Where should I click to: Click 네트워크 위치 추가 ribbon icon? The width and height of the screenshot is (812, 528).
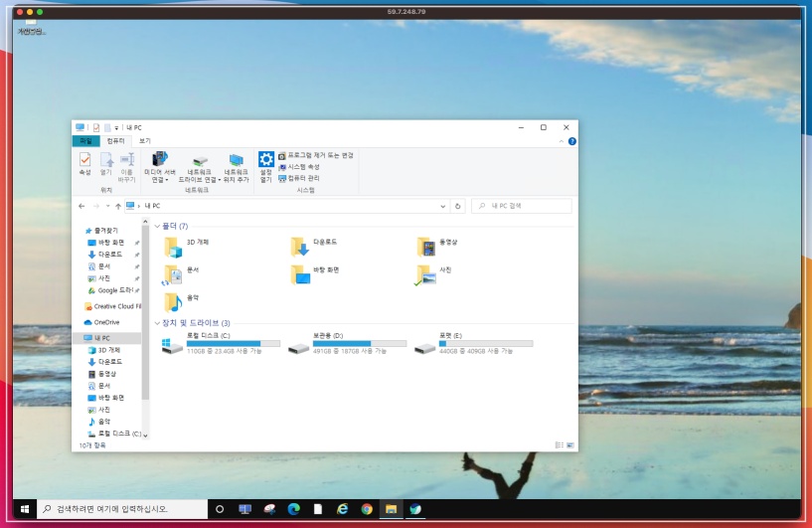pos(237,167)
